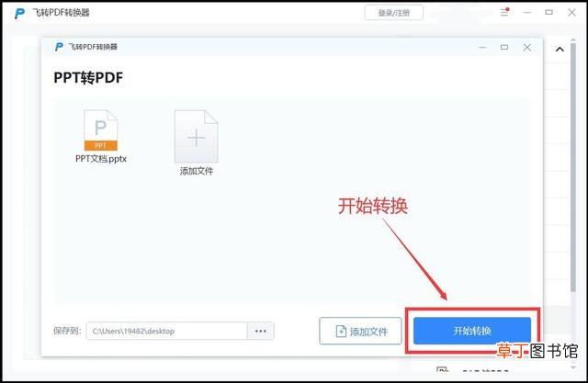Image resolution: width=588 pixels, height=383 pixels.
Task: Collapse the panel with the up chevron
Action: 560,49
